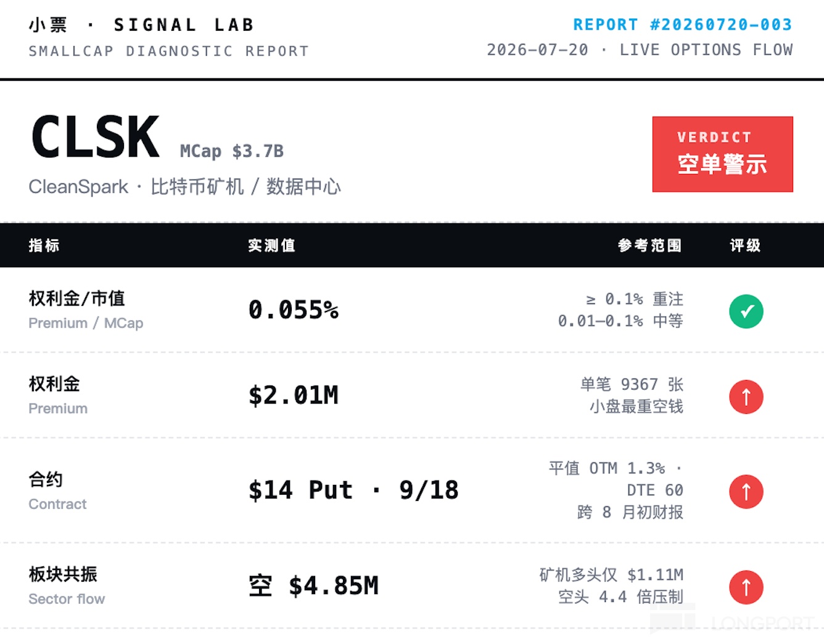The image size is (824, 644).
Task: Click the 板块共振 Sector flow row label
Action: point(67,586)
